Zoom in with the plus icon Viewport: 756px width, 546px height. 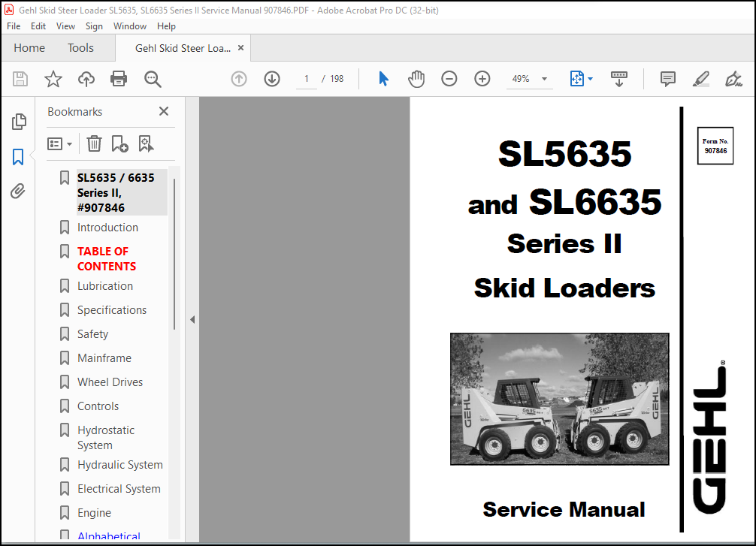[482, 79]
